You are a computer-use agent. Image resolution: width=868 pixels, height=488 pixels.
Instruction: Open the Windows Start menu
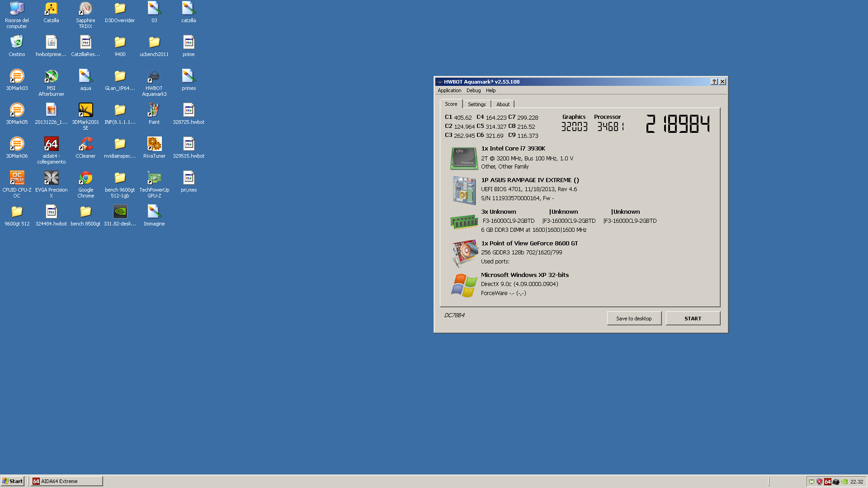[x=12, y=481]
